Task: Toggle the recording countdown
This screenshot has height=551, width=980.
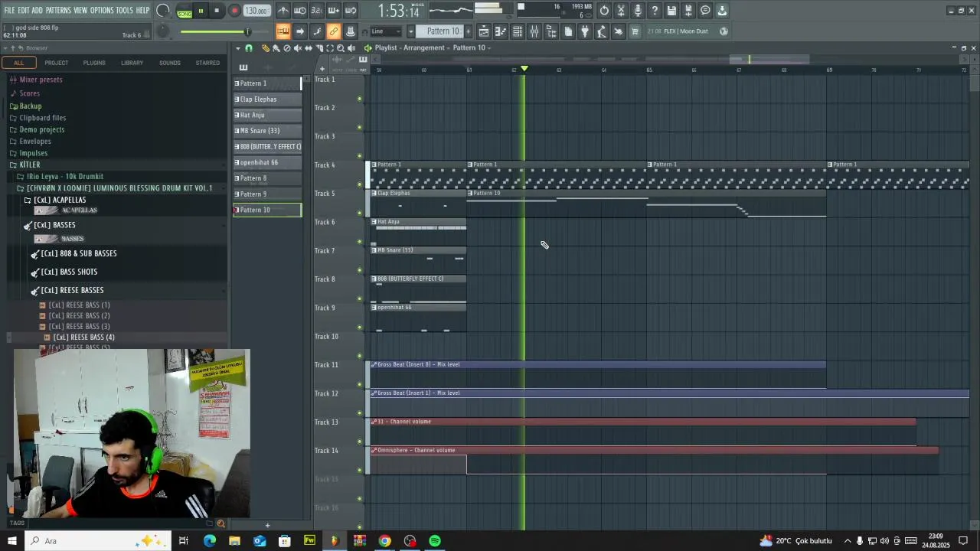Action: pyautogui.click(x=317, y=11)
